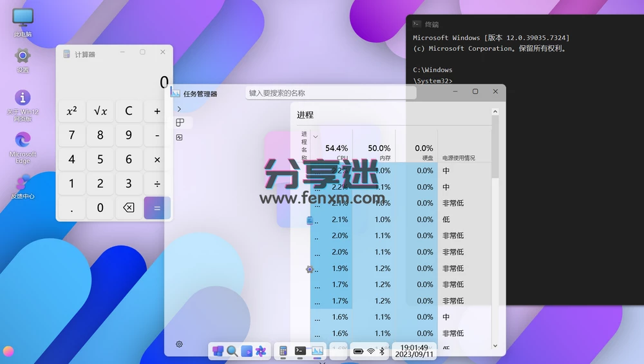Click the terminal icon in the taskbar
This screenshot has height=364, width=644.
[x=300, y=351]
